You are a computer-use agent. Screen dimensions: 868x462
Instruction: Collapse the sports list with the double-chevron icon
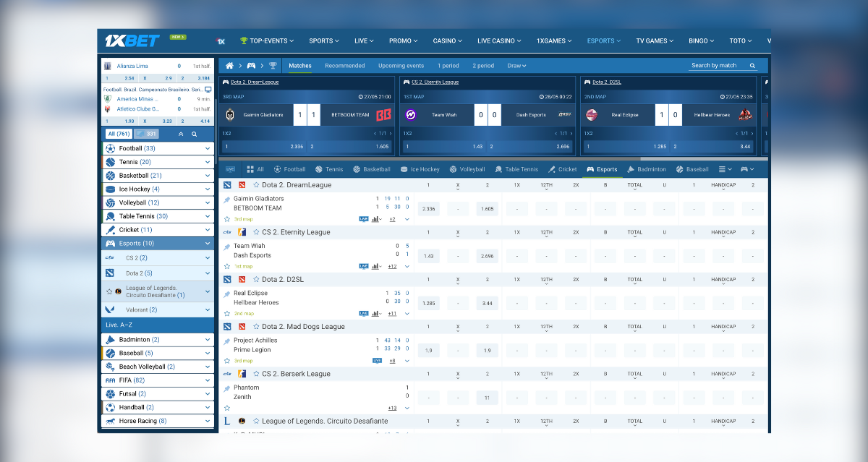click(181, 134)
